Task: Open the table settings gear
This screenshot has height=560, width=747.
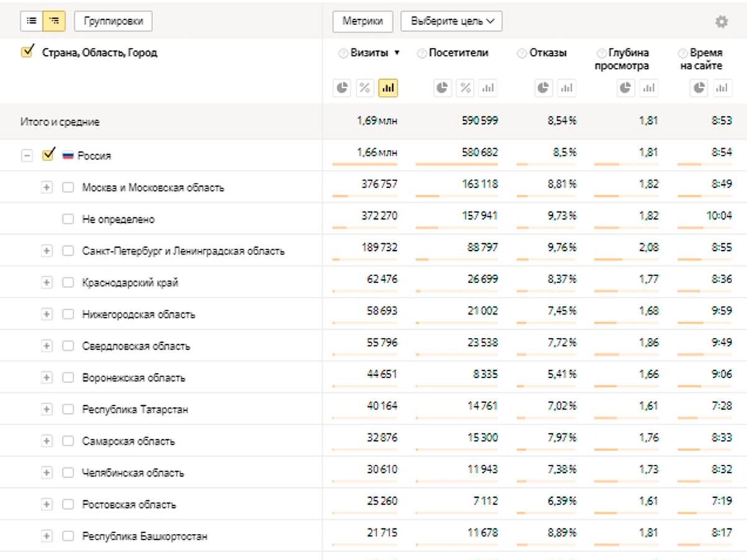Action: [x=721, y=22]
